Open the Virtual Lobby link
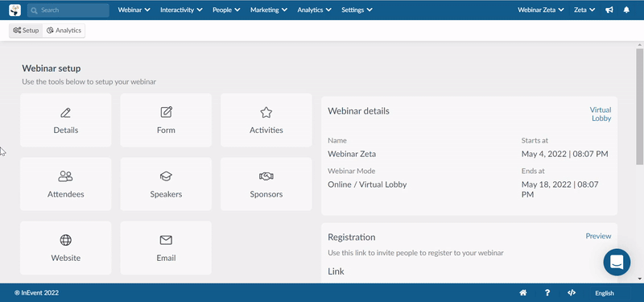 pos(601,114)
